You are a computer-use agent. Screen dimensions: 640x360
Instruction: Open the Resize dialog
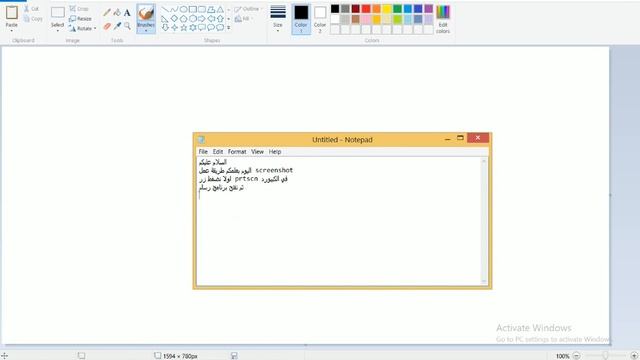(x=80, y=19)
